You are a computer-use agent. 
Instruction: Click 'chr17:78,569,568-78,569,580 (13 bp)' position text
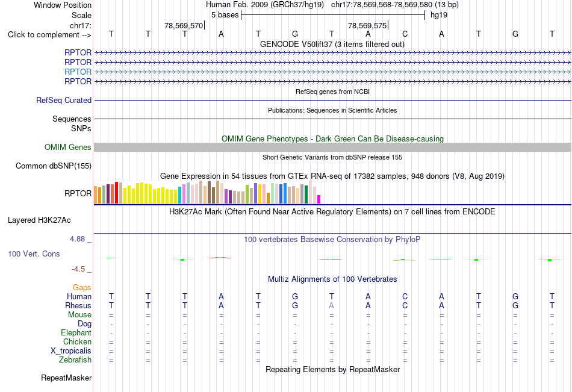click(x=395, y=5)
